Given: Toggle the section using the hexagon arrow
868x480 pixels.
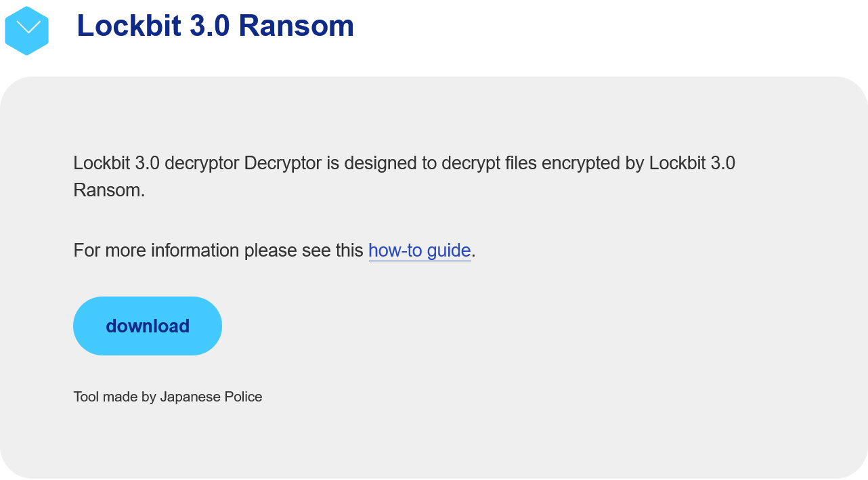Looking at the screenshot, I should [27, 30].
